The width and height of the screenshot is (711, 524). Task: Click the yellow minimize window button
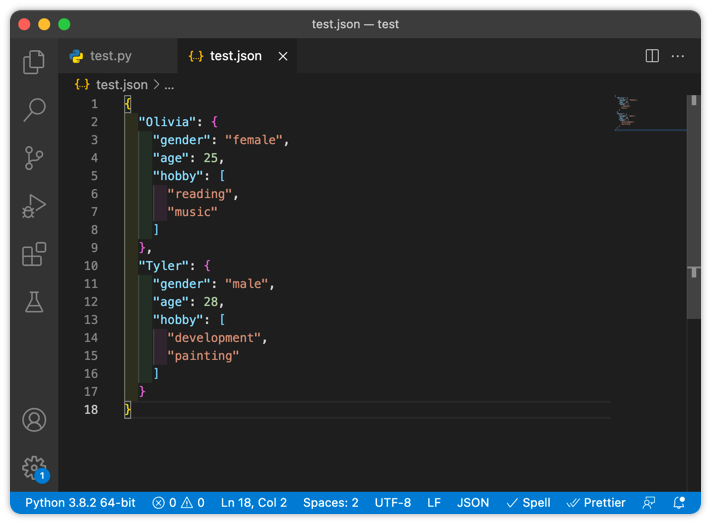44,24
